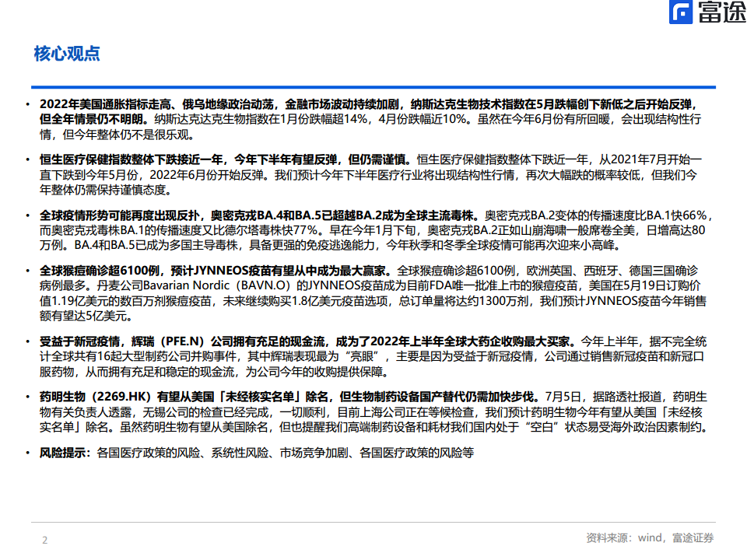This screenshot has width=747, height=560.
Task: Click the 富途 brand name text
Action: pos(722,12)
